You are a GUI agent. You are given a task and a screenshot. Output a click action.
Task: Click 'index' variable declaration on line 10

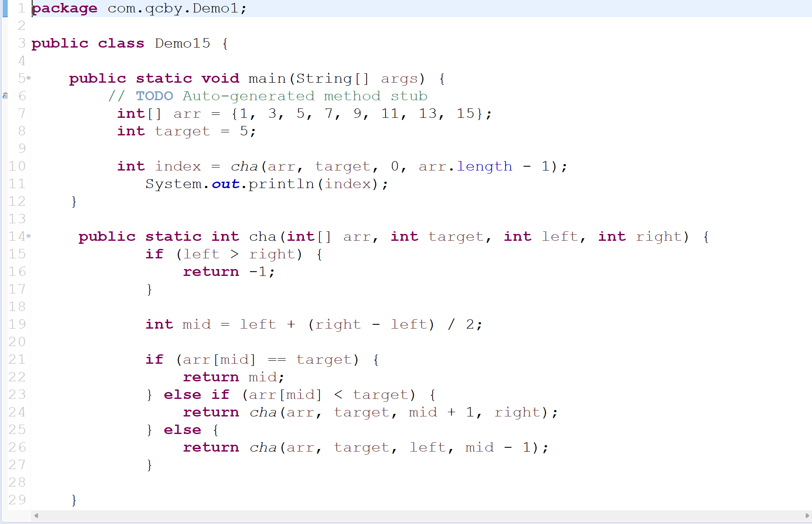point(178,166)
